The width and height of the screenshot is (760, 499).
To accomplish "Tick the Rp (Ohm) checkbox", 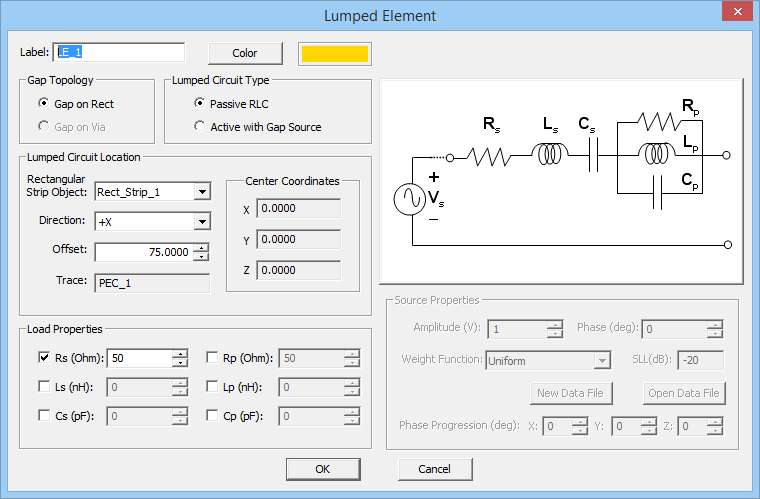I will 212,357.
